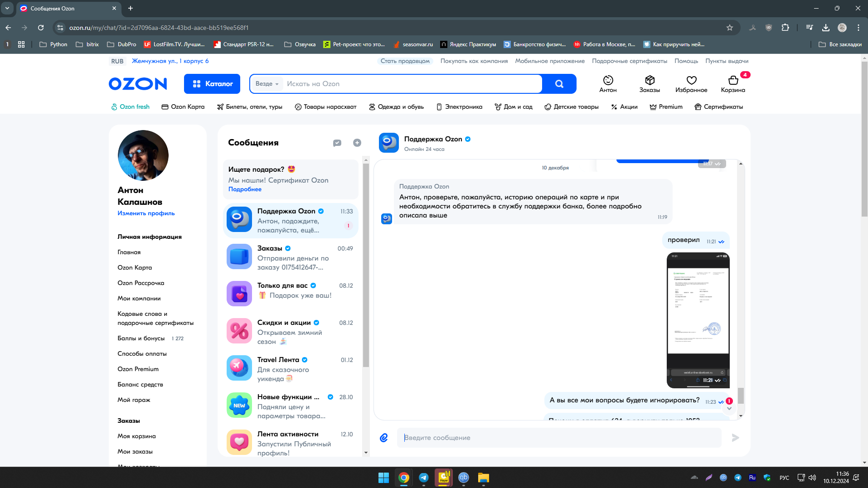Click the profile photo of Антон

point(143,155)
